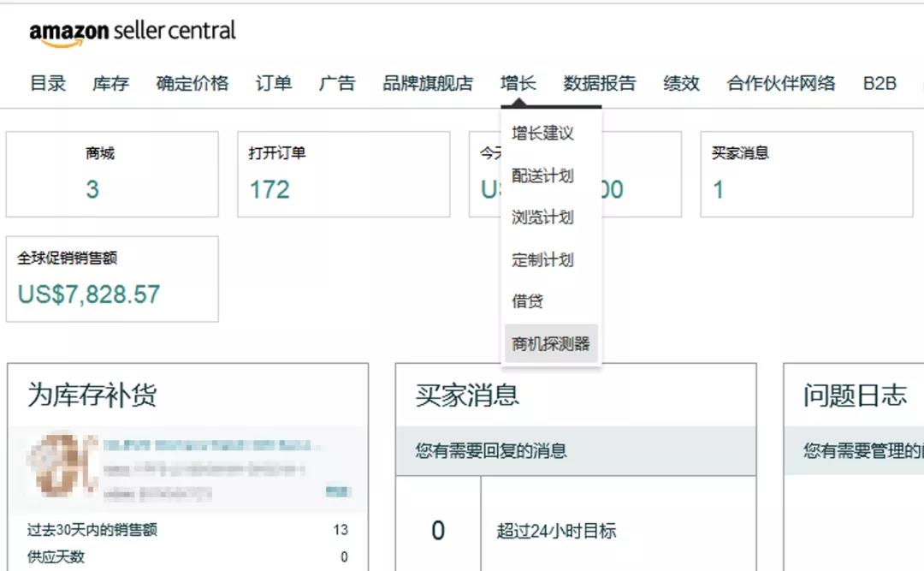This screenshot has width=924, height=571.
Task: Open the 库存 navigation menu
Action: [110, 83]
